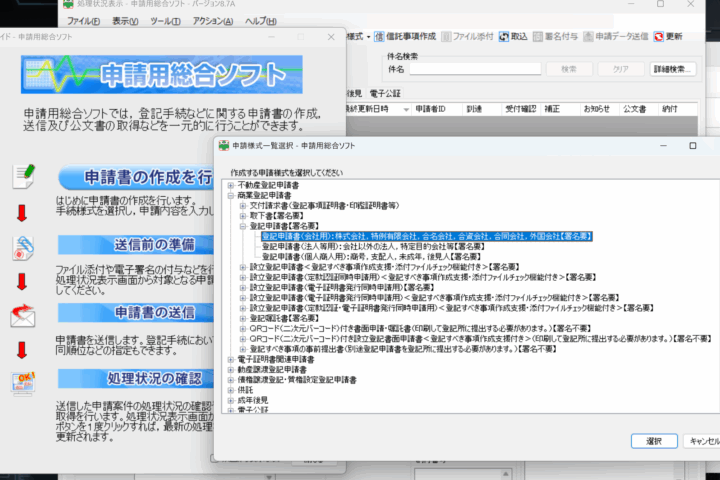The image size is (720, 480).
Task: Click the 更新 refresh toolbar icon
Action: pyautogui.click(x=659, y=36)
